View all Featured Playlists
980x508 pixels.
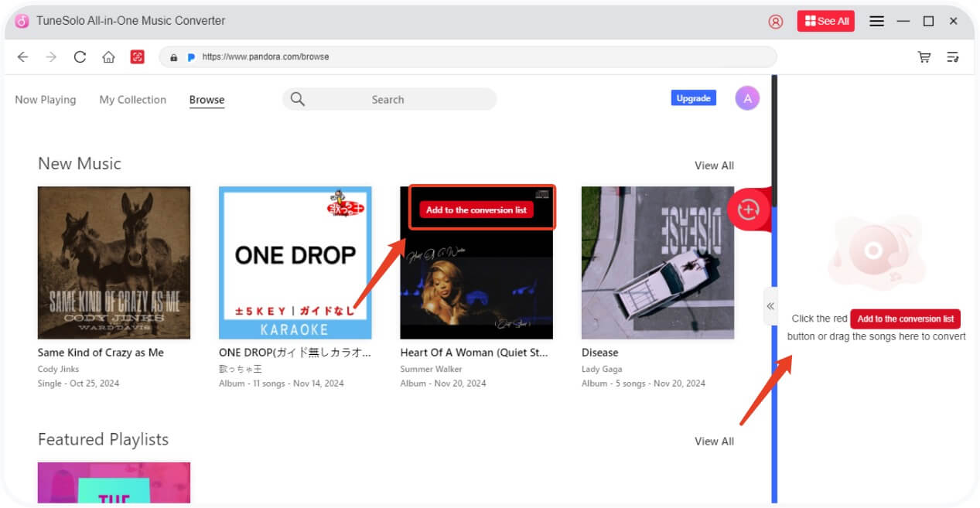[714, 442]
